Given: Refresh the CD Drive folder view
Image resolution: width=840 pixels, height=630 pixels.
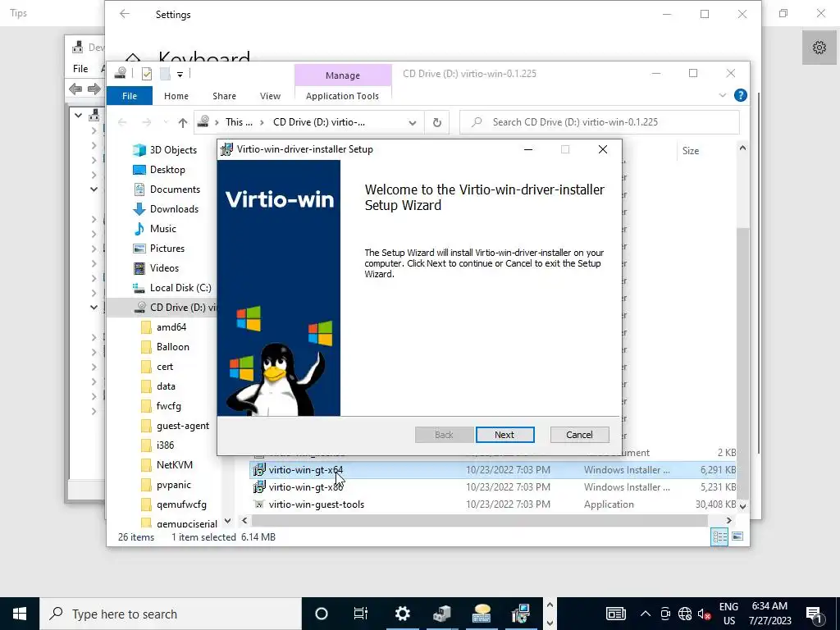Looking at the screenshot, I should [x=437, y=123].
